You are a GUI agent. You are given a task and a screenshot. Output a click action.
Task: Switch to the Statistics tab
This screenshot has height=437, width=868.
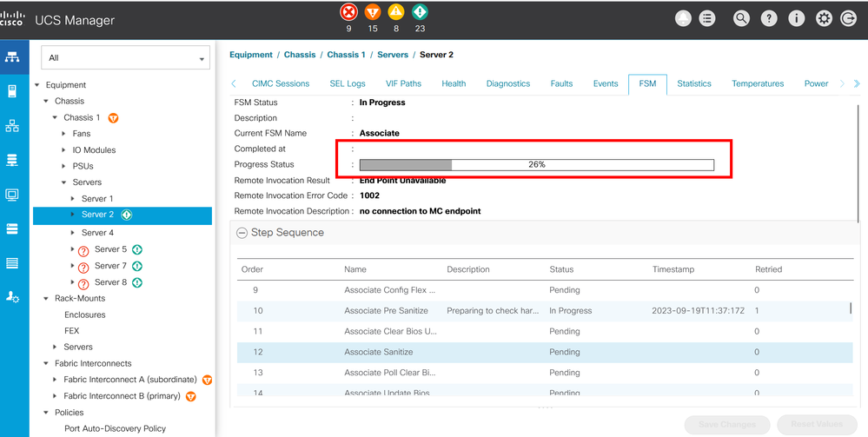coord(694,83)
